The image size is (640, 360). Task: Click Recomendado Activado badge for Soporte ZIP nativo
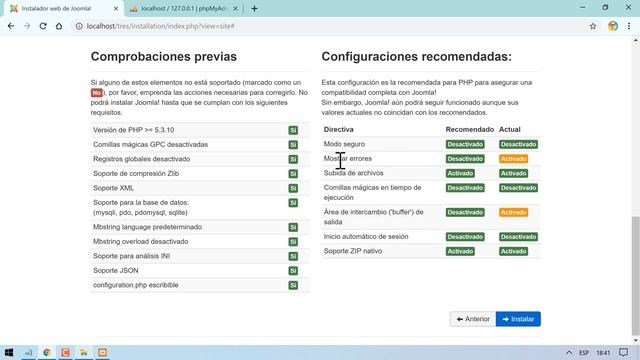(x=460, y=251)
